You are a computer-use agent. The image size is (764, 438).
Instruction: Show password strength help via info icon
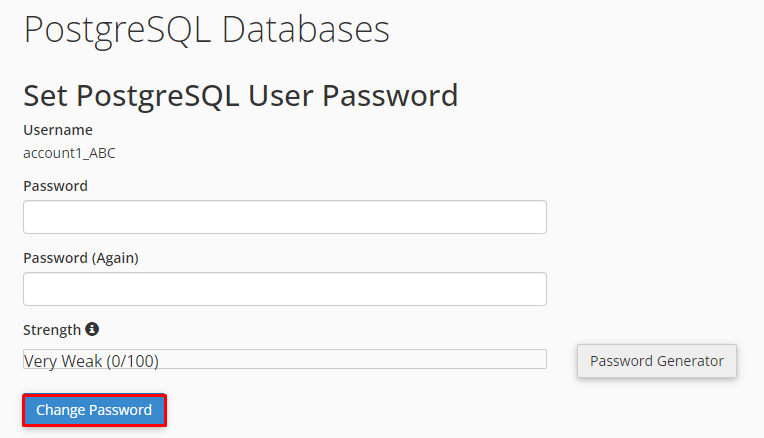pyautogui.click(x=92, y=329)
